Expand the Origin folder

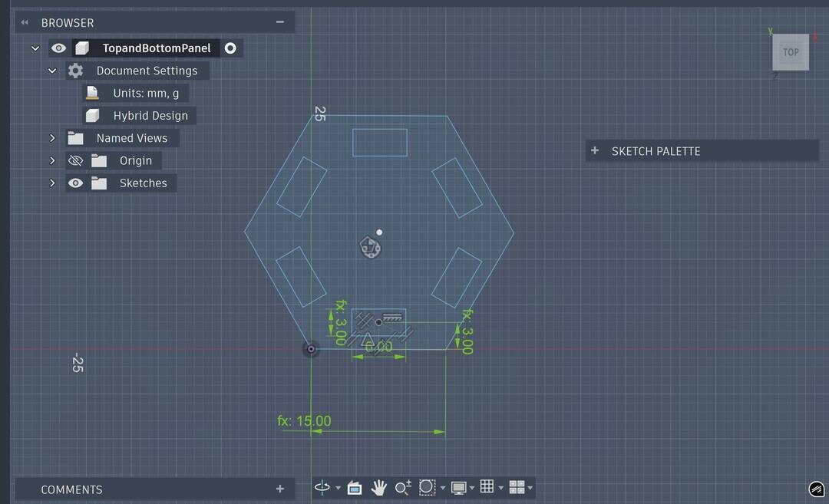(52, 160)
